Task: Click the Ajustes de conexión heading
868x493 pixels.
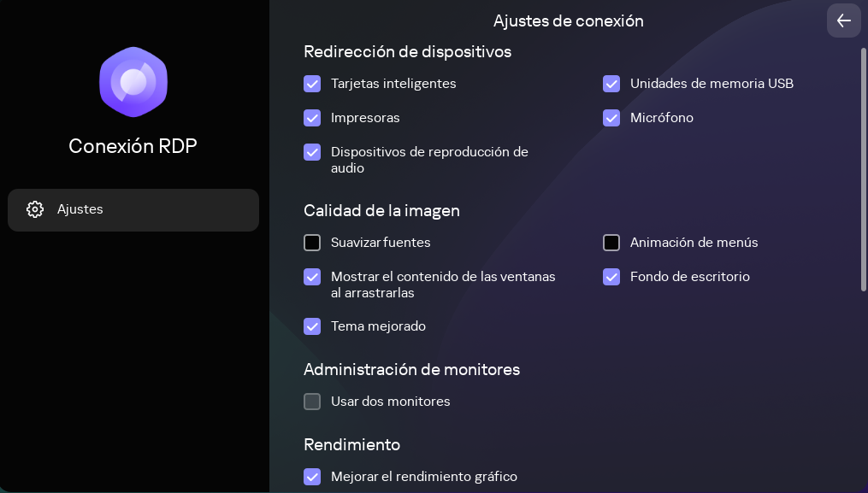Action: click(568, 21)
